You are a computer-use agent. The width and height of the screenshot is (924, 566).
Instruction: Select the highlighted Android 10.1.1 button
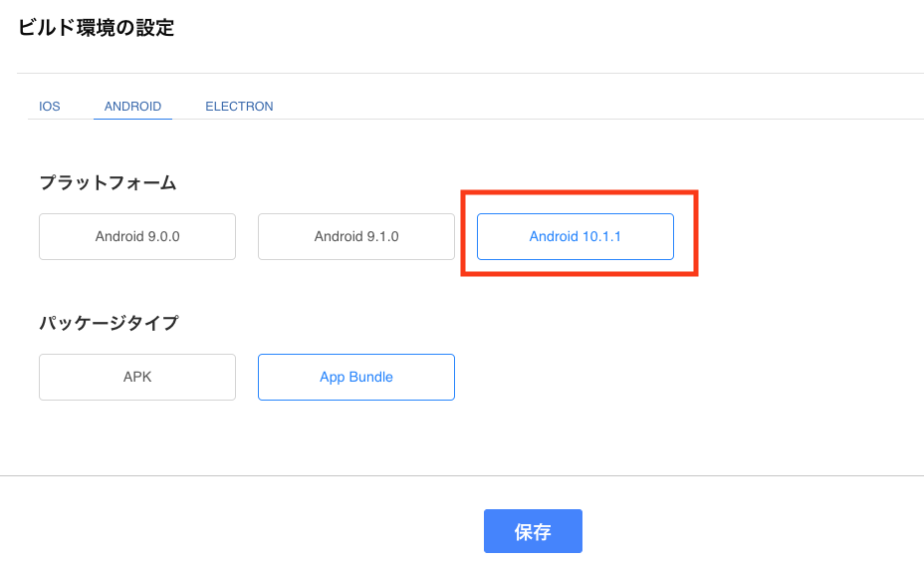tap(576, 236)
